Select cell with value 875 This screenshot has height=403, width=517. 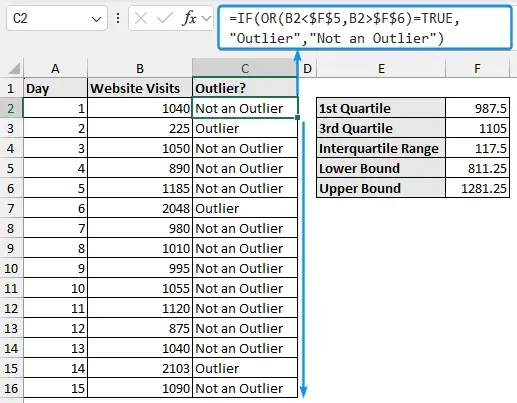click(x=140, y=328)
